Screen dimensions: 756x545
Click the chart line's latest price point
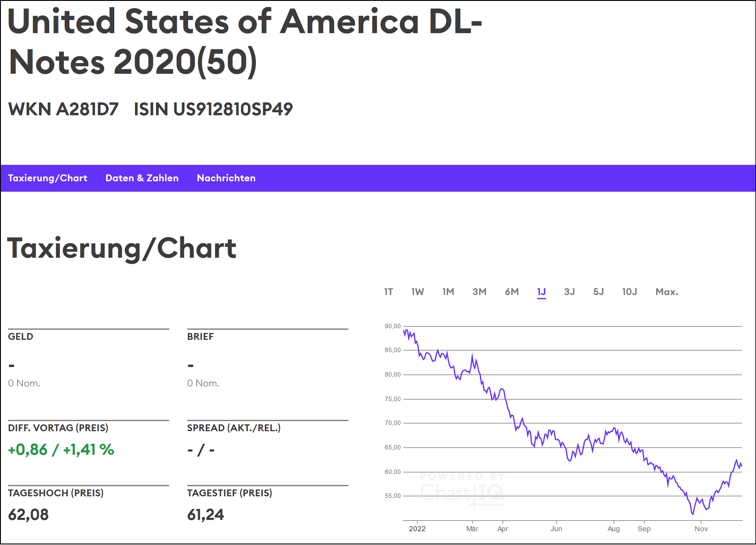[x=741, y=466]
